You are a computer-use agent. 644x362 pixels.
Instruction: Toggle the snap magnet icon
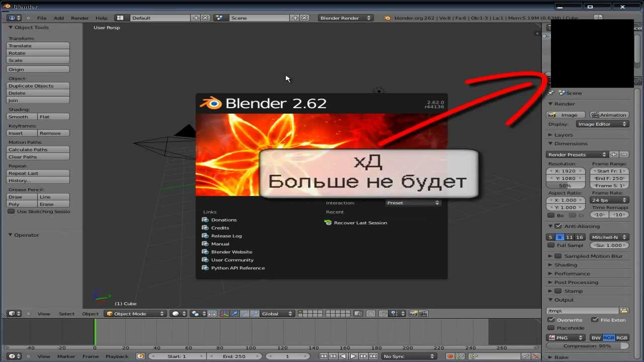(383, 313)
